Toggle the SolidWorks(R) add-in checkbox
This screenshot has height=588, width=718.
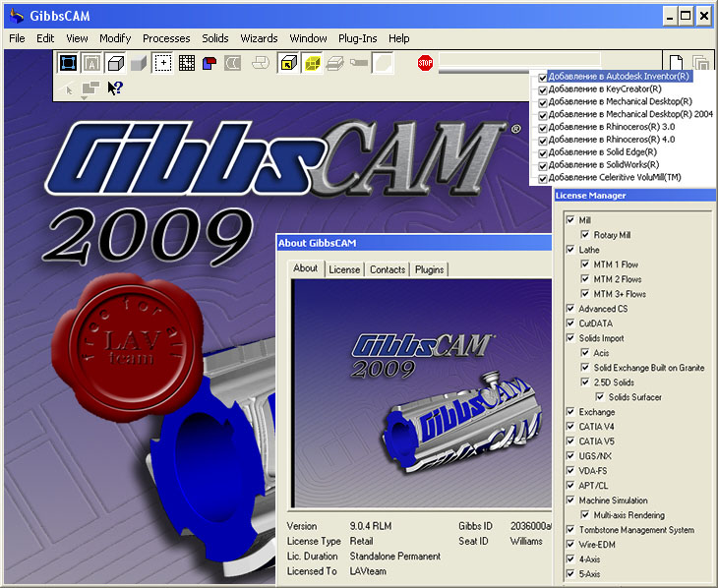click(543, 166)
